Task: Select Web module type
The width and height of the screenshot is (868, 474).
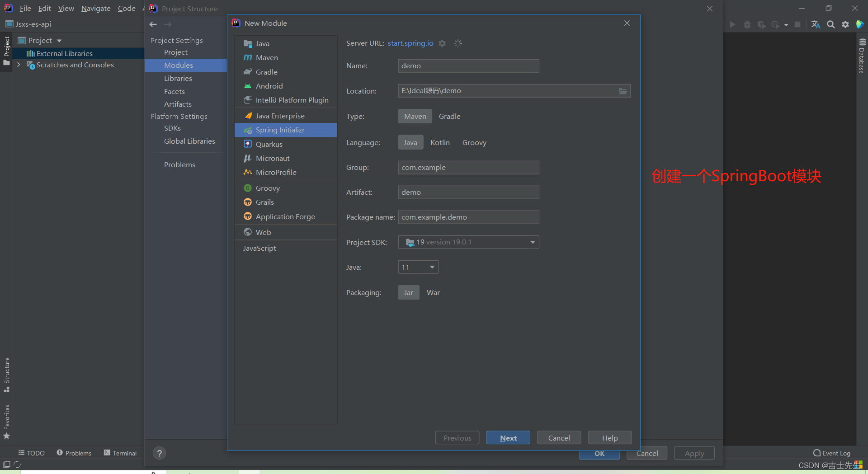Action: click(x=286, y=232)
